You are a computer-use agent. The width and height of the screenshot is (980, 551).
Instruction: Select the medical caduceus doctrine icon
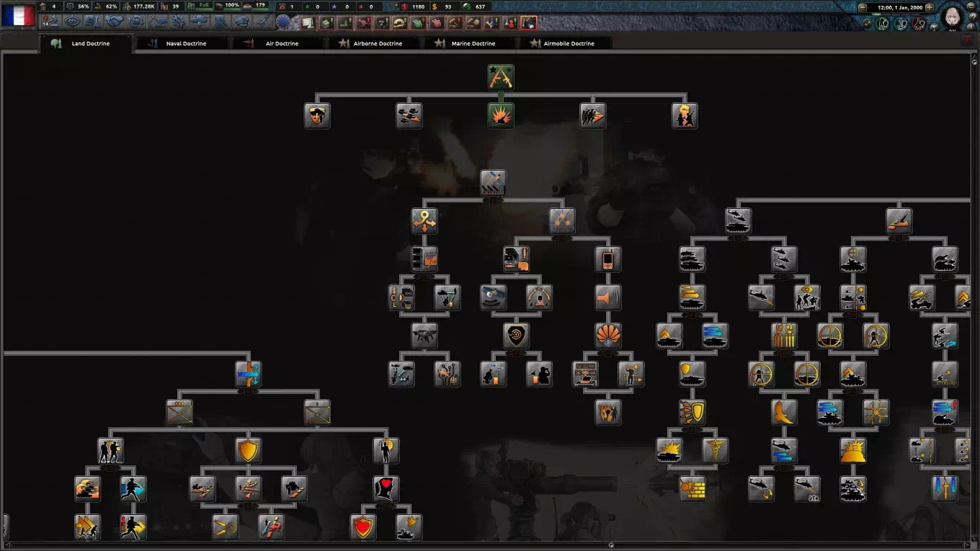tap(716, 450)
